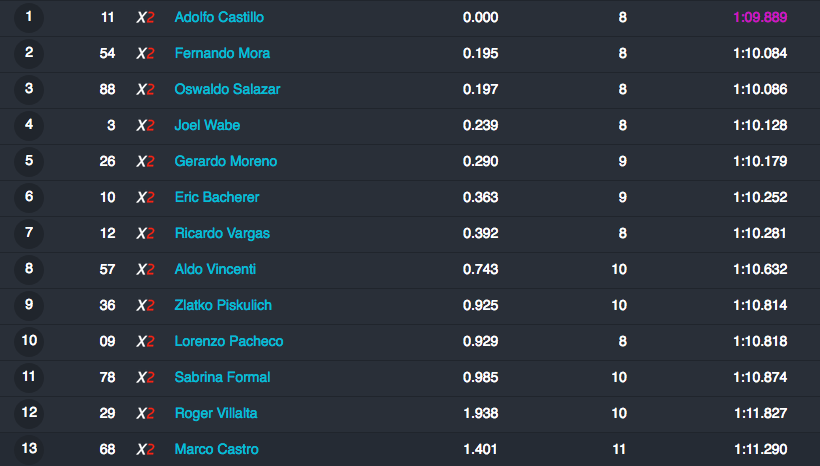Open Marco Castro's driver profile

pos(217,449)
